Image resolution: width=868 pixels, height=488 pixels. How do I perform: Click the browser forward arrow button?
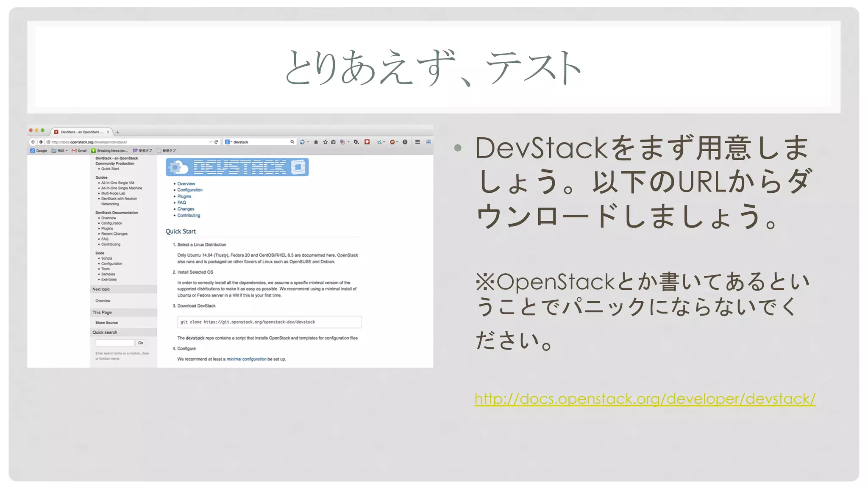coord(41,142)
